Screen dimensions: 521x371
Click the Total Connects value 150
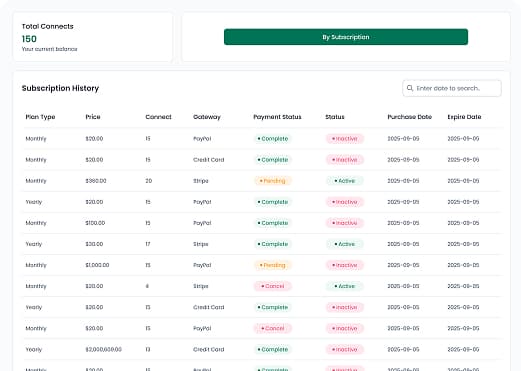pos(29,39)
